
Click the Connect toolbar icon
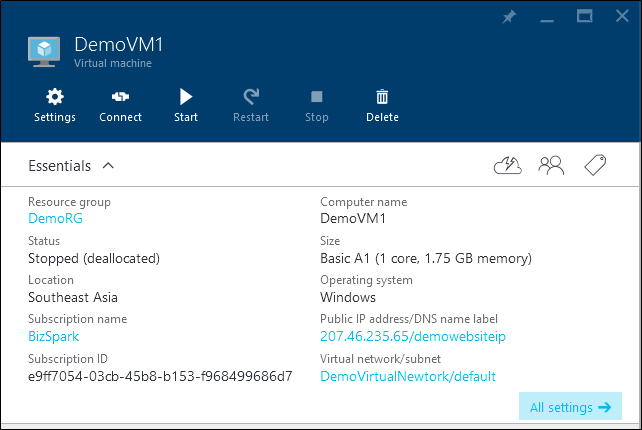[x=120, y=97]
